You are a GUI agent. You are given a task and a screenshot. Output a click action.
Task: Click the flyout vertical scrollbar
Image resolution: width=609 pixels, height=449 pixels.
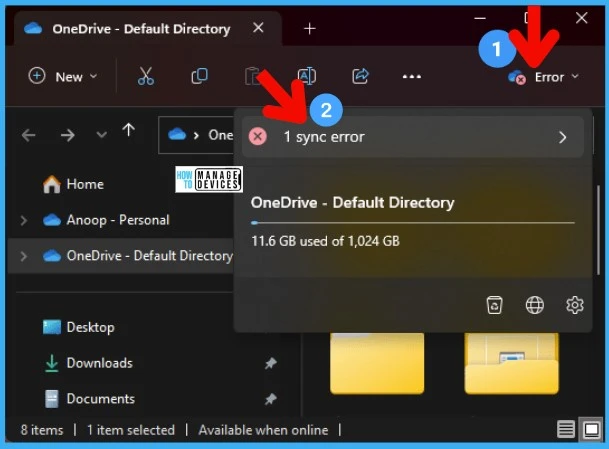599,230
